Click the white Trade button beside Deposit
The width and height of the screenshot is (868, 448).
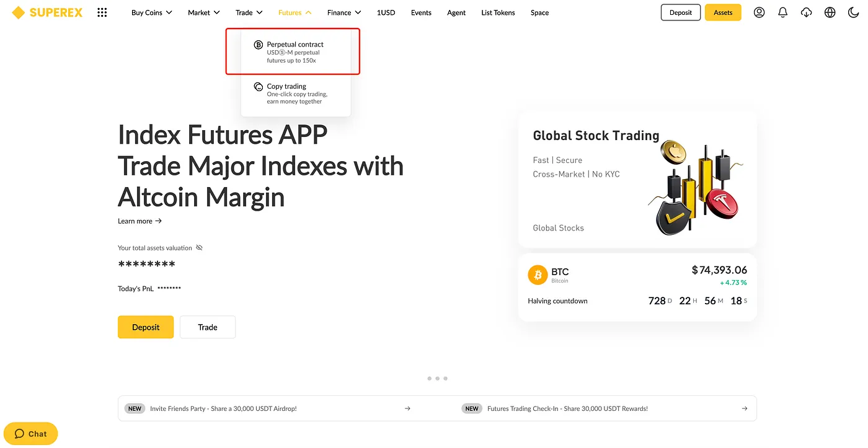tap(208, 327)
